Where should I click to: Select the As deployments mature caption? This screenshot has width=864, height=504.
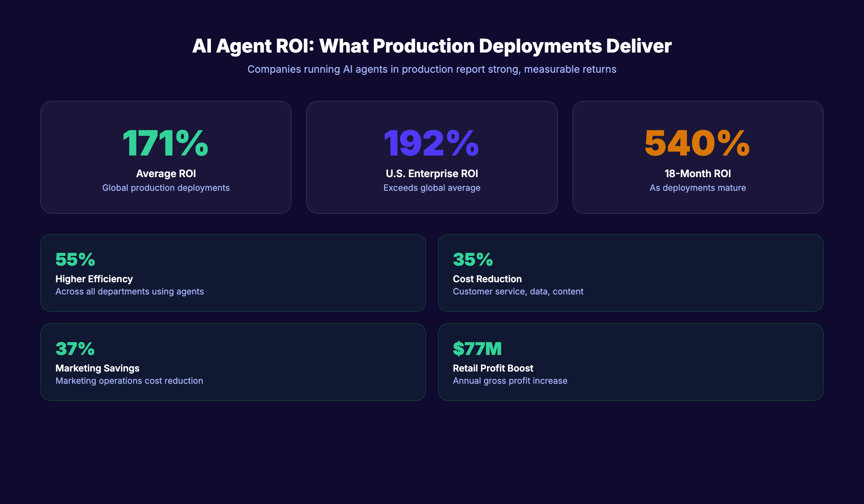[697, 188]
